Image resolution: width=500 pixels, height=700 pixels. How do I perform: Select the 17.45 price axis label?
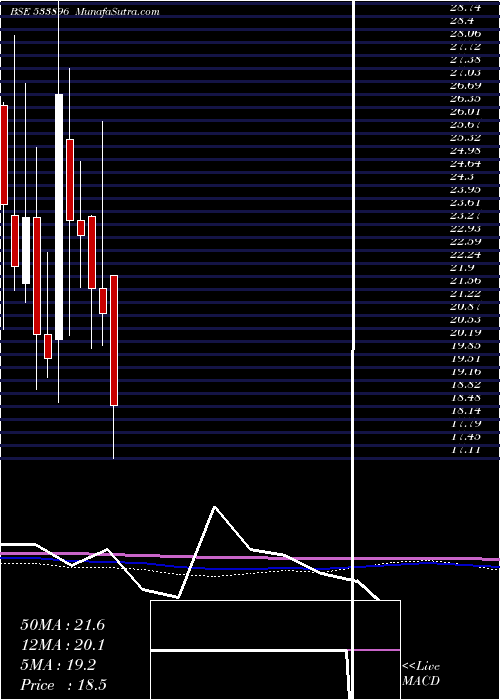(466, 437)
